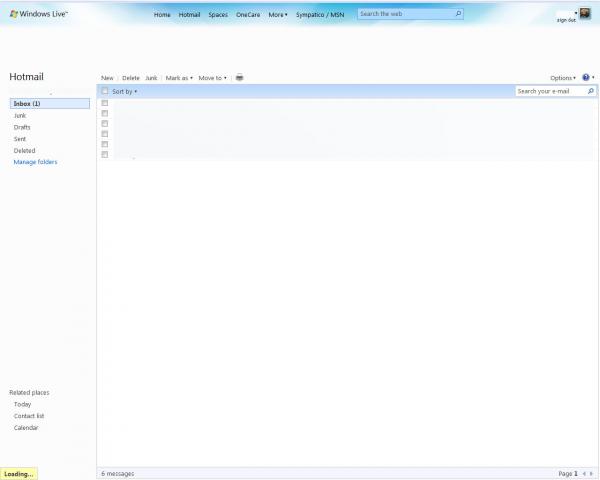
Task: Click the Delete button
Action: (130, 78)
